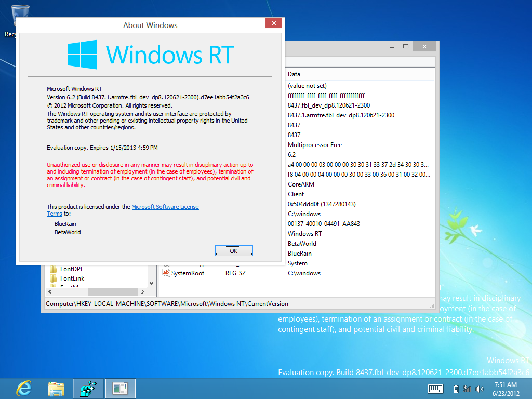Image resolution: width=532 pixels, height=399 pixels.
Task: Click the tree pane scroll-right arrow
Action: click(143, 292)
